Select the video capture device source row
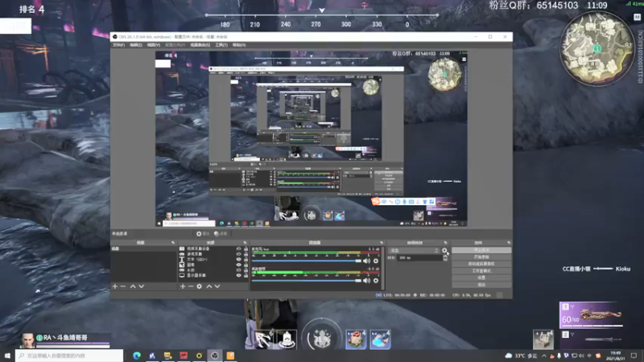 (213, 249)
